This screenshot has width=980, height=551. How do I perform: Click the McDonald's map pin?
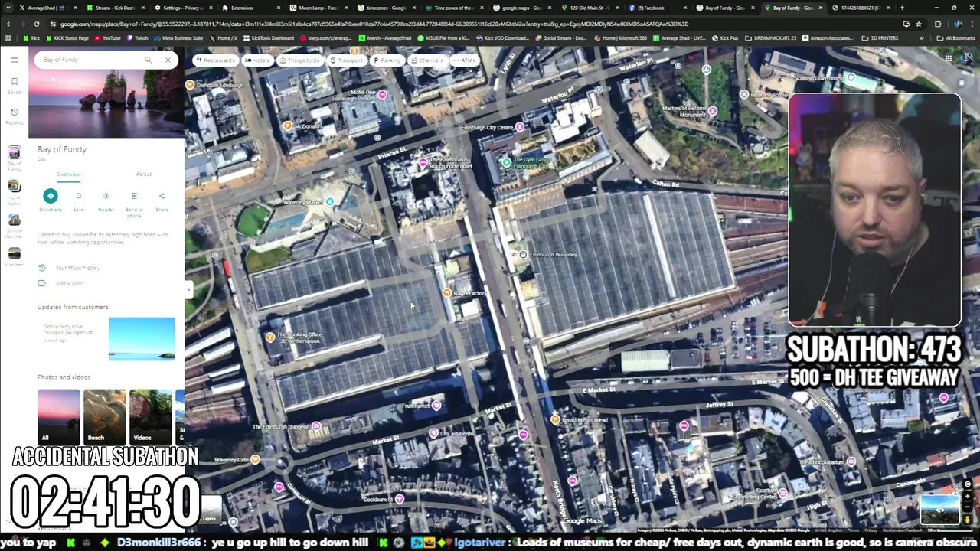pyautogui.click(x=288, y=126)
